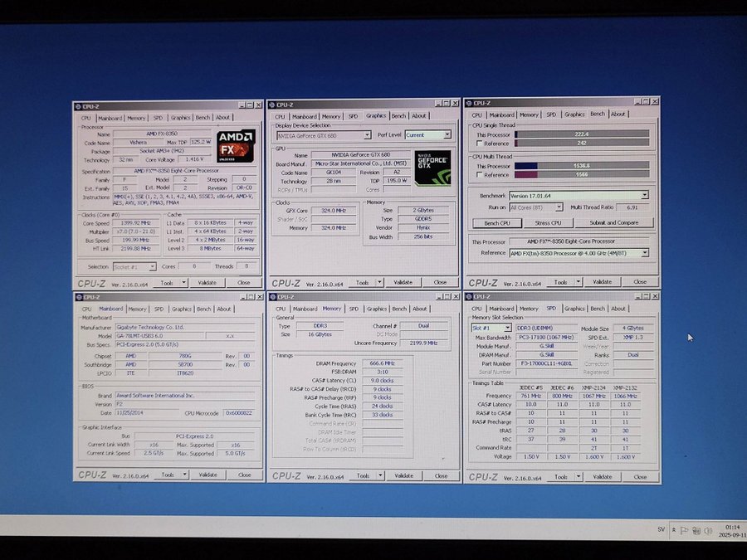Click the Tools button in the SPD tab window

pyautogui.click(x=561, y=477)
